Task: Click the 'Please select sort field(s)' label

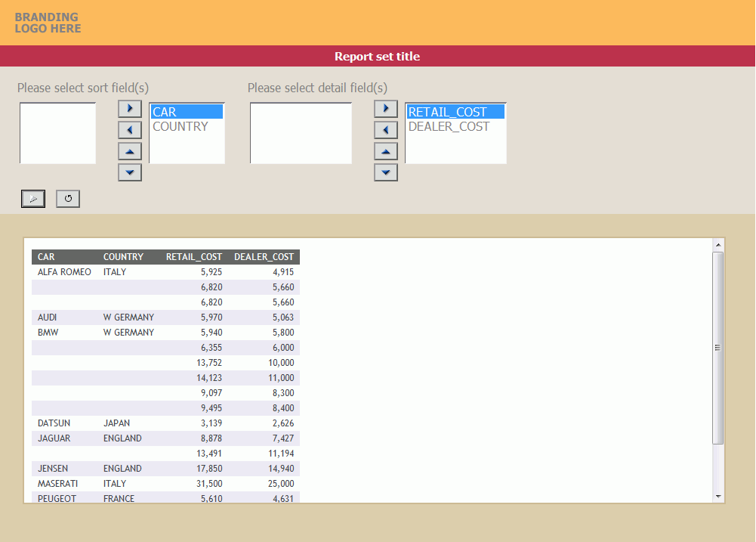Action: point(83,88)
